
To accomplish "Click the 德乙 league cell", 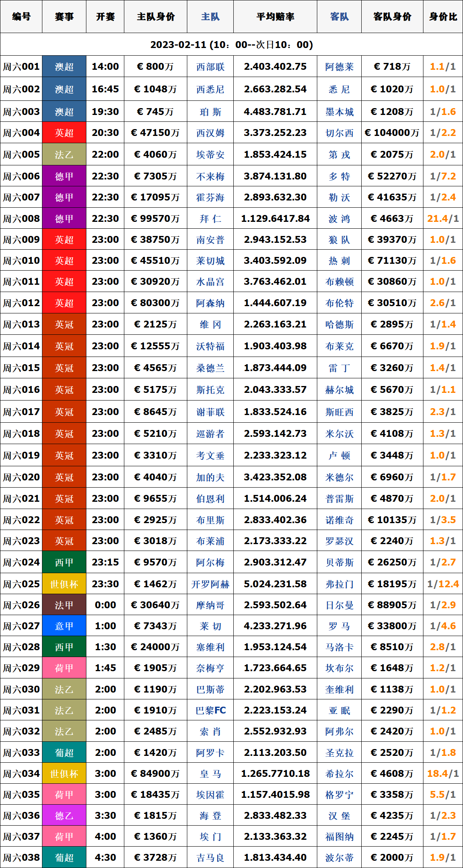I will 64,816.
